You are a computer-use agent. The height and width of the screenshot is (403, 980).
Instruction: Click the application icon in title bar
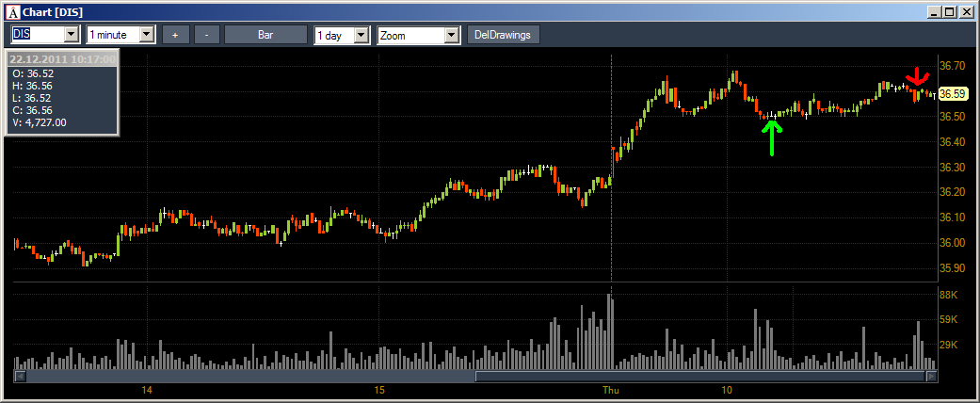(13, 12)
